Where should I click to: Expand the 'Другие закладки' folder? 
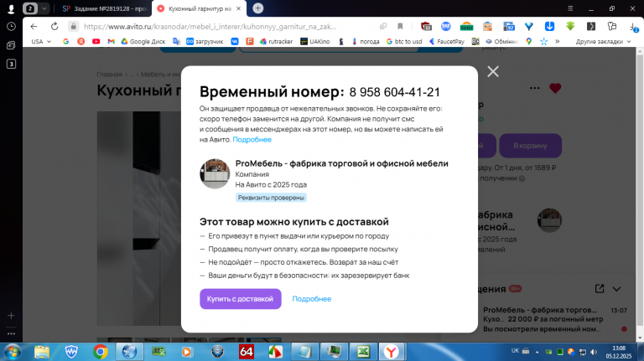603,41
